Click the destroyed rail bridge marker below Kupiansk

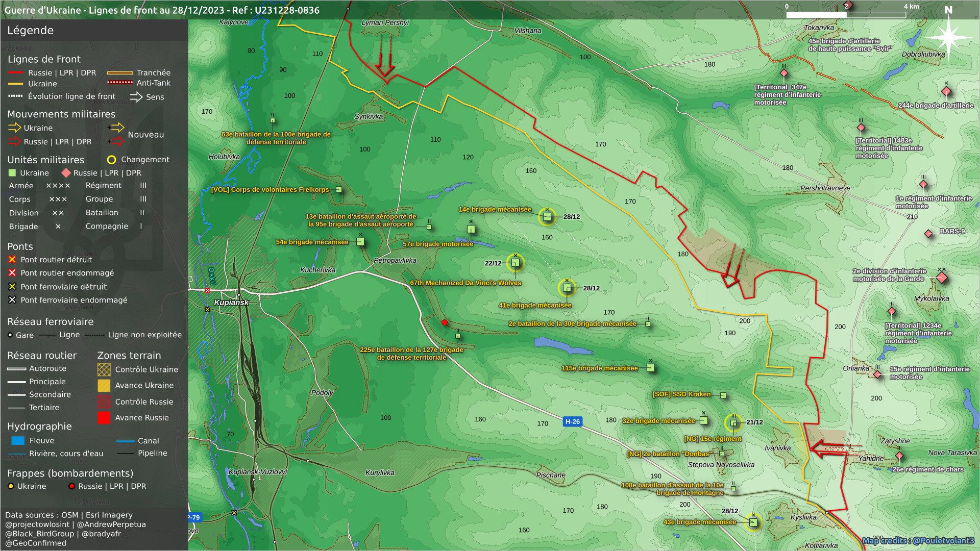207,309
